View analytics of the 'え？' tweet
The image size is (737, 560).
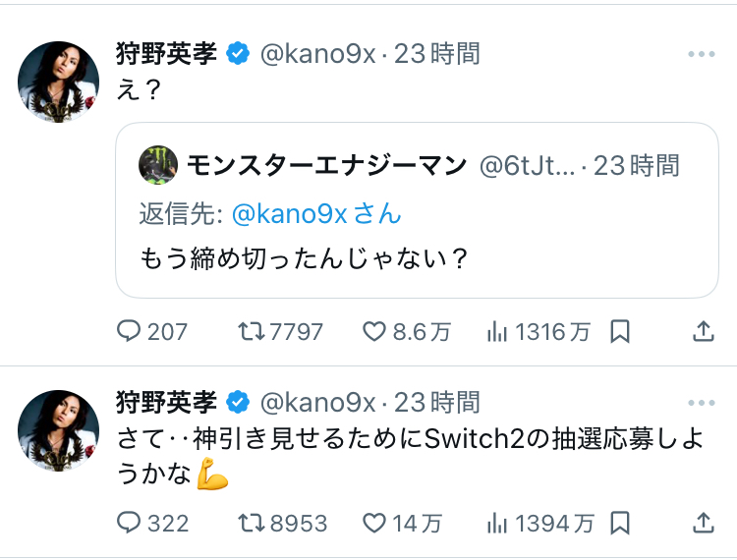click(x=497, y=332)
